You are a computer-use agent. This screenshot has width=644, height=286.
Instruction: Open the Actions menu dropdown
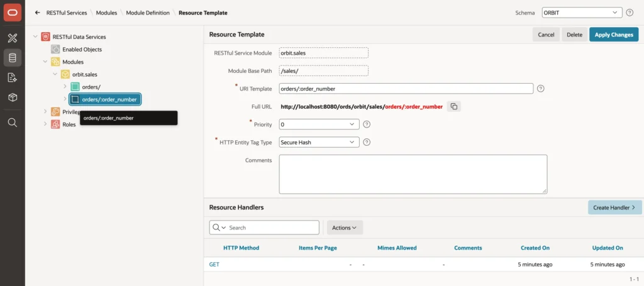(x=345, y=228)
